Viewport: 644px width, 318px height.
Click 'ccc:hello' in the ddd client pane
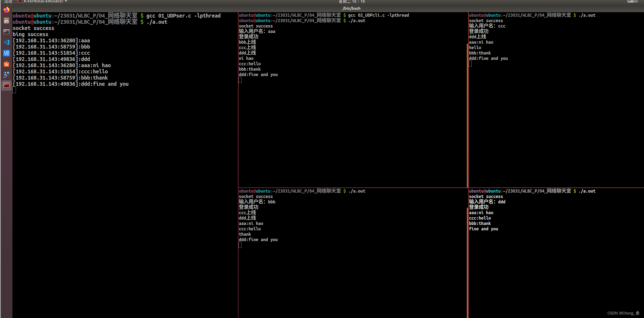(x=480, y=218)
